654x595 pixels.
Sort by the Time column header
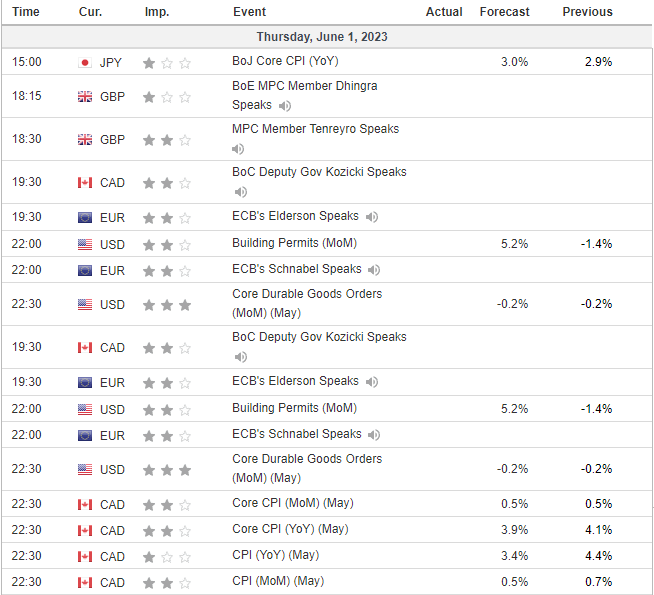pyautogui.click(x=26, y=12)
